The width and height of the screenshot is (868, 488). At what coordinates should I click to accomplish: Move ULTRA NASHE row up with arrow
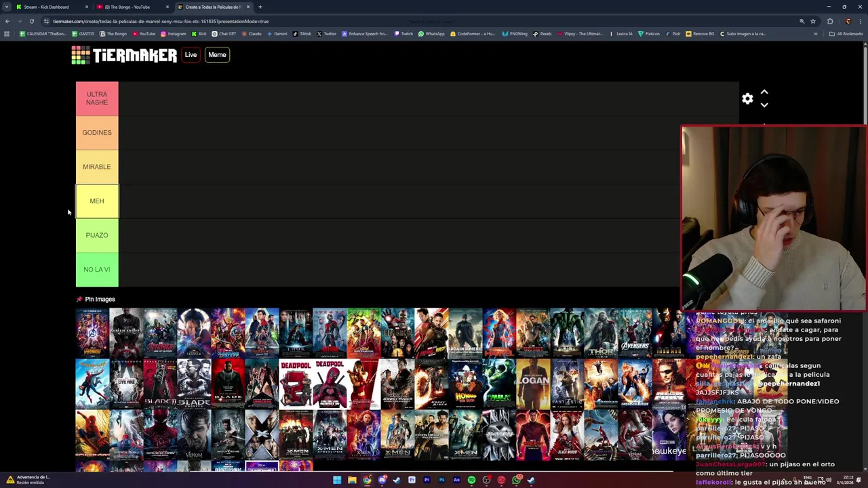coord(764,92)
